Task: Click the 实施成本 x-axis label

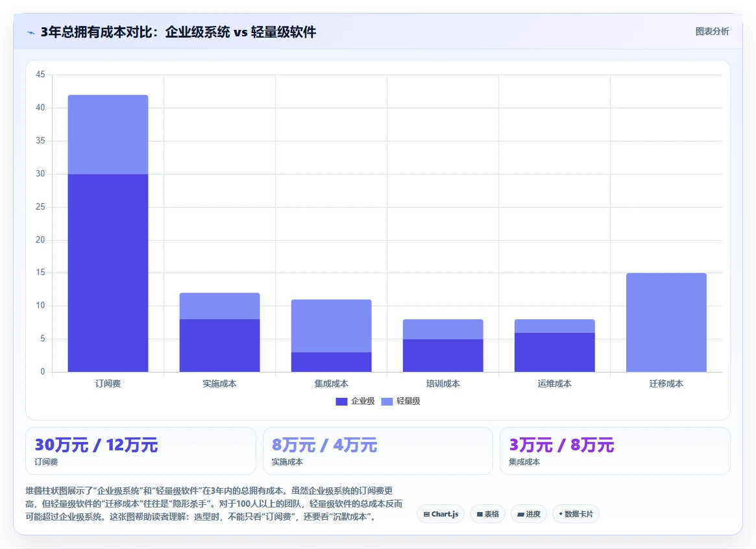Action: (x=219, y=384)
